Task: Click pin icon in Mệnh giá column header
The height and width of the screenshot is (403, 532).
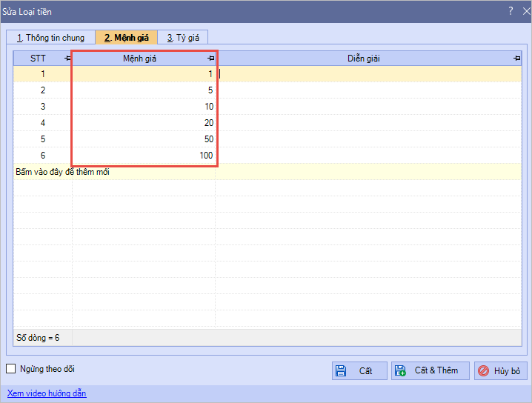Action: click(210, 59)
